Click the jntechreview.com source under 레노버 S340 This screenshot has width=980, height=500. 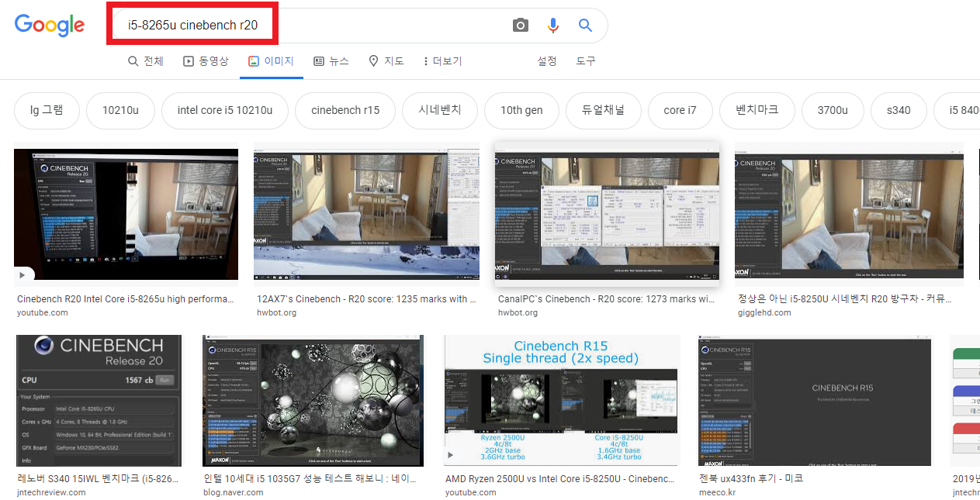pyautogui.click(x=51, y=492)
